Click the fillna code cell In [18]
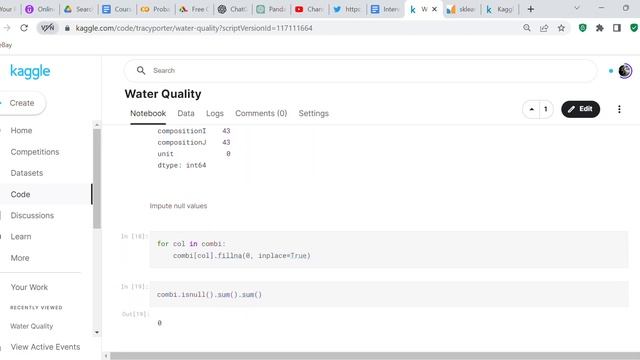Screen dimensions: 640x360 pyautogui.click(x=389, y=249)
